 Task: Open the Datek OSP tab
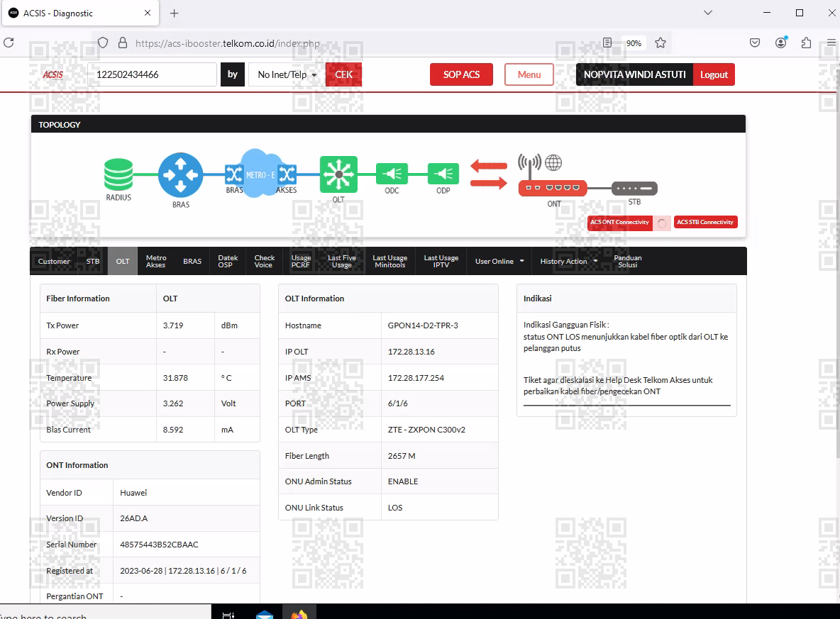[228, 262]
